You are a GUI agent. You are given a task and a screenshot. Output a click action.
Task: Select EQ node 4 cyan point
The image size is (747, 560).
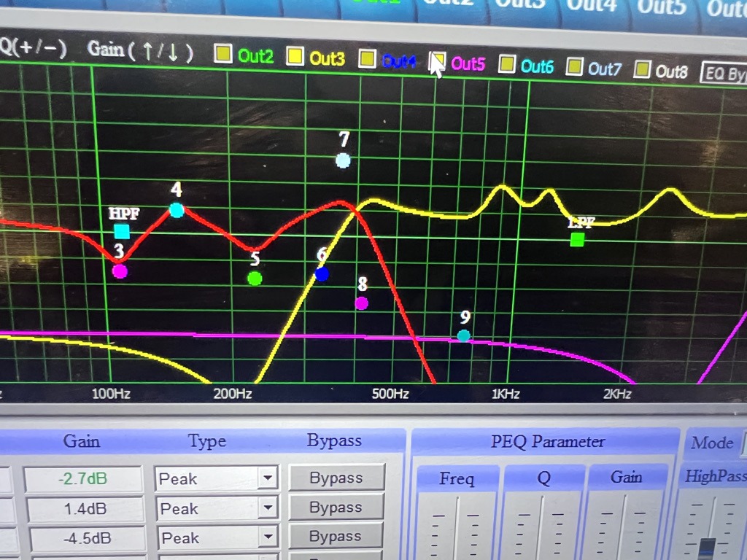click(x=177, y=210)
